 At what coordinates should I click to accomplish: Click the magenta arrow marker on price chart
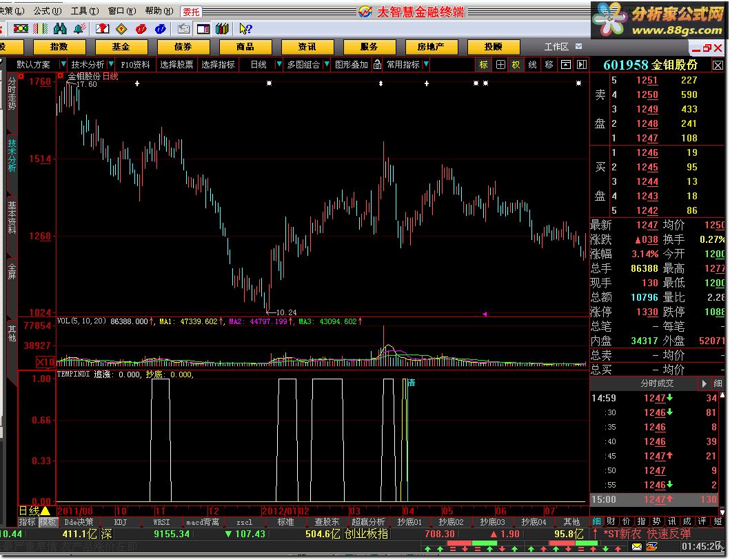coord(485,314)
